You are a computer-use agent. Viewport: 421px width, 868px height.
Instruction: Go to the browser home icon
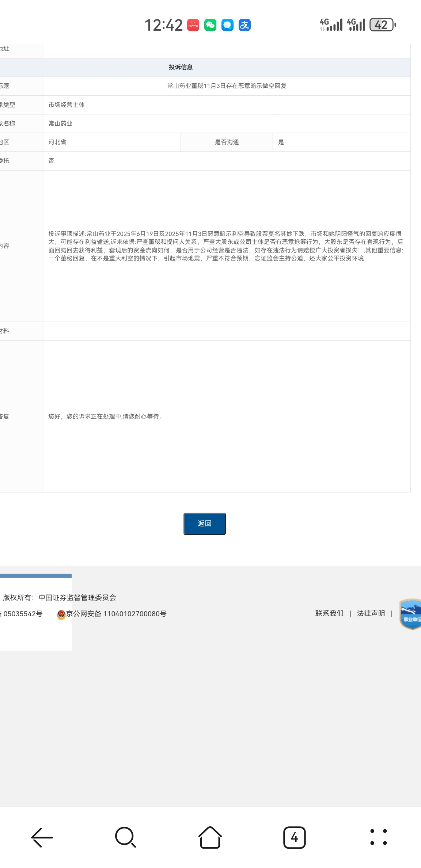pyautogui.click(x=210, y=837)
